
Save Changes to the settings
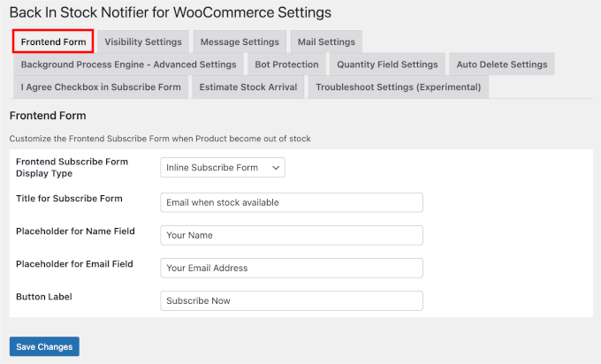(44, 346)
